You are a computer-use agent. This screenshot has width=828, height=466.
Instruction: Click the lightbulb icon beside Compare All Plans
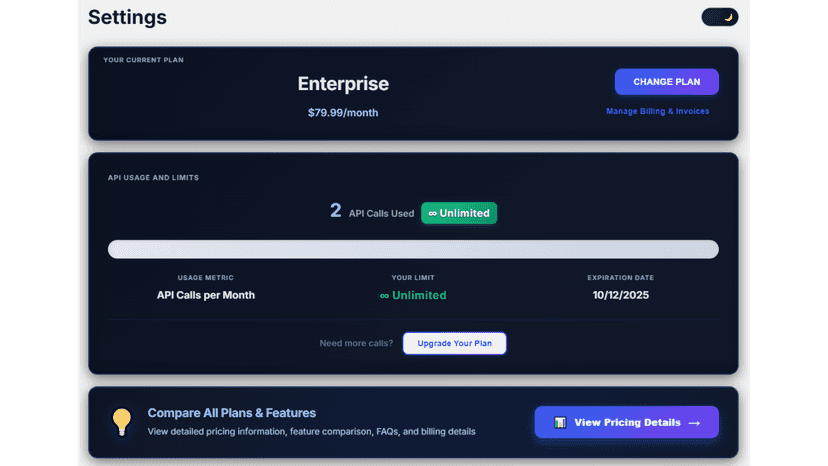click(121, 422)
